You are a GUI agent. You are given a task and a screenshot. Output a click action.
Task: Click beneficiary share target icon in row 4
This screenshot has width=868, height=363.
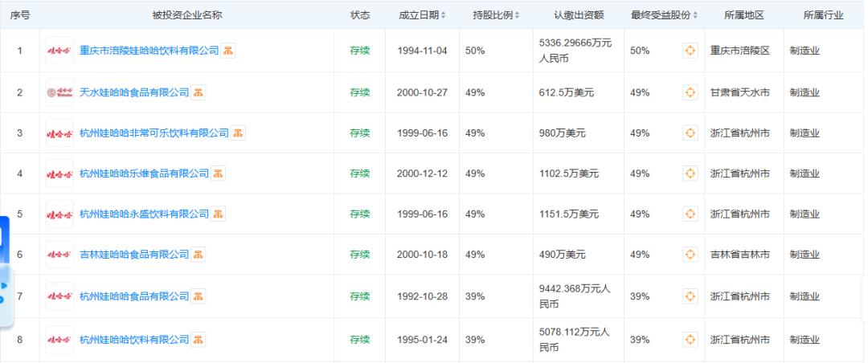(x=690, y=173)
